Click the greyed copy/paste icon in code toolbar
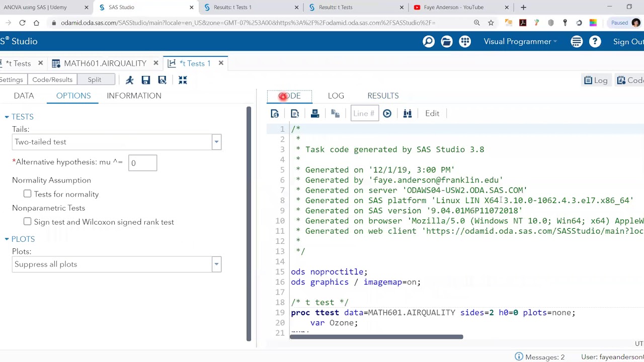This screenshot has width=644, height=362. coord(336,114)
